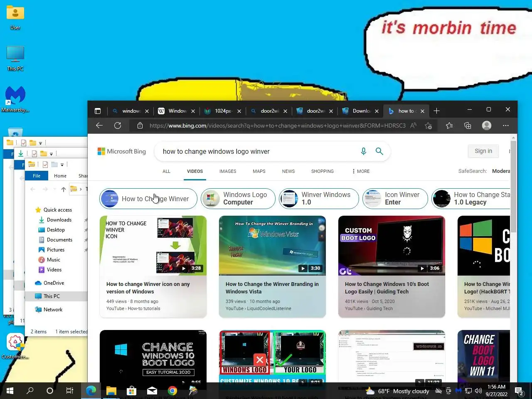Select Quick access in Explorer tree
532x399 pixels.
(x=57, y=210)
